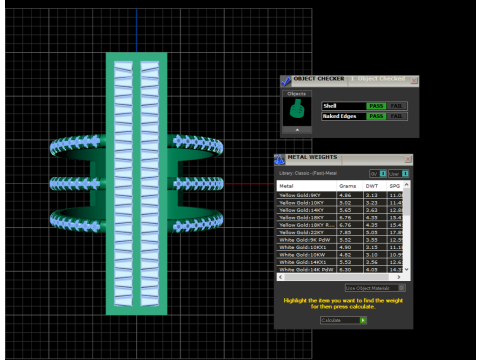The width and height of the screenshot is (480, 360).
Task: Click FAIL indicator in the Shell row
Action: tap(396, 106)
